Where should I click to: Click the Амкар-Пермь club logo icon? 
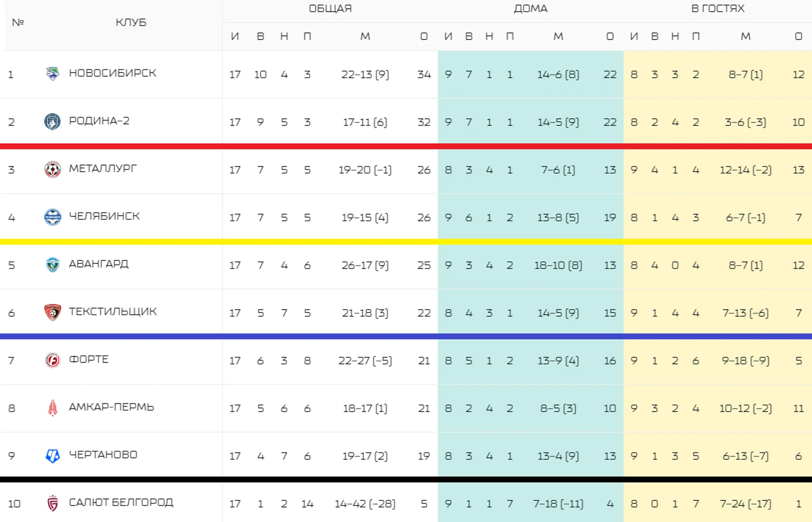52,408
